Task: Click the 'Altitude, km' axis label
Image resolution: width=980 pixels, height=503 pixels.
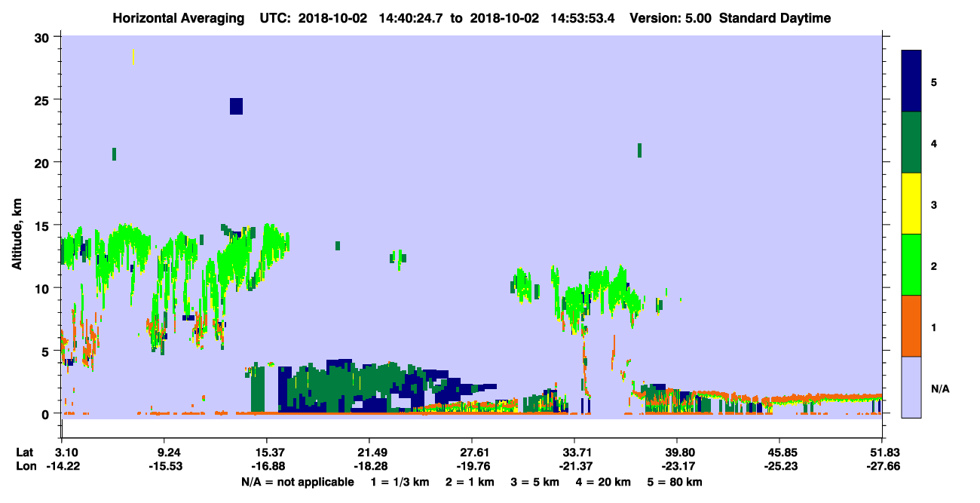Action: [x=17, y=235]
